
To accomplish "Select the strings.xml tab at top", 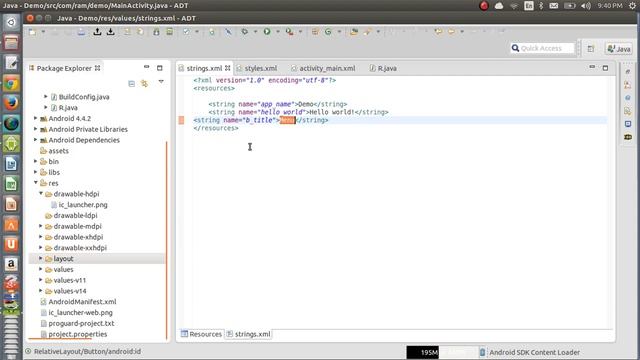I will (x=204, y=68).
